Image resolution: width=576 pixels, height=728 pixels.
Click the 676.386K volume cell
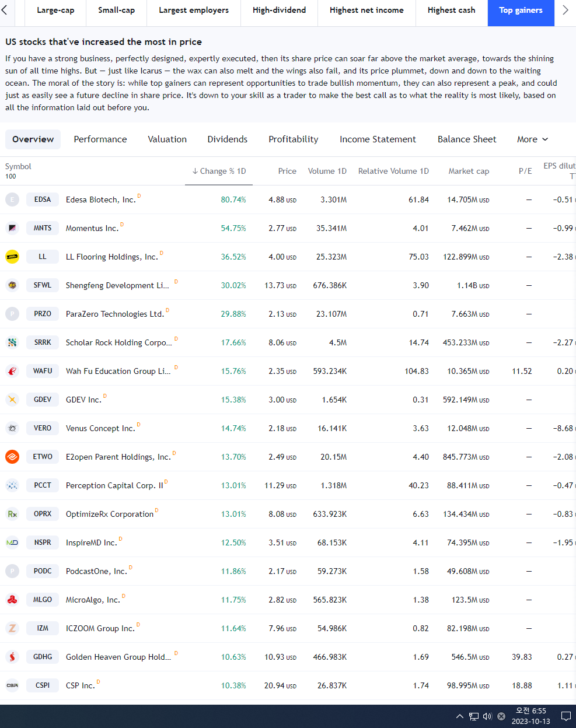coord(330,285)
